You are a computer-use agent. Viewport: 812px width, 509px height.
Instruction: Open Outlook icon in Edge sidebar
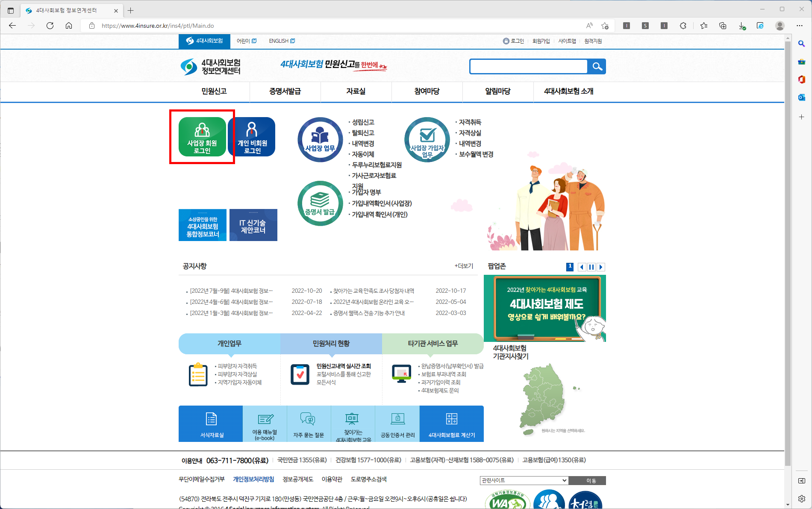coord(802,97)
